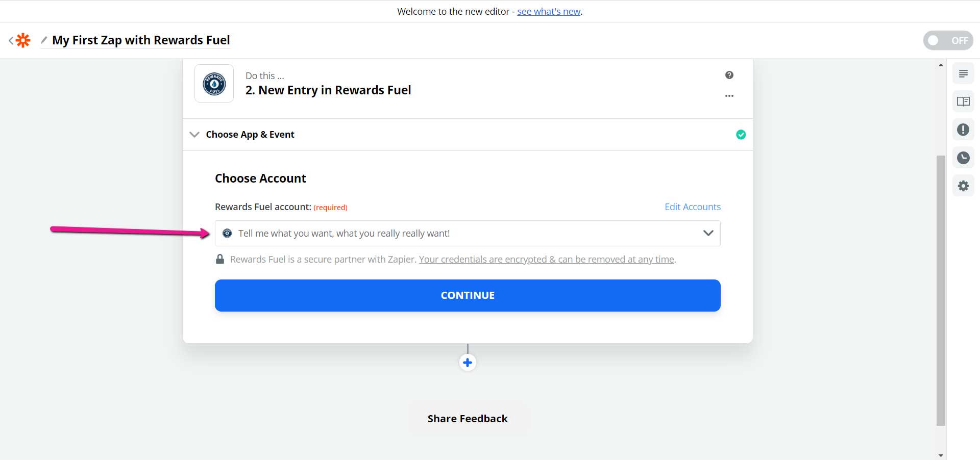980x460 pixels.
Task: Click the step title New Entry in Rewards Fuel
Action: coord(328,90)
